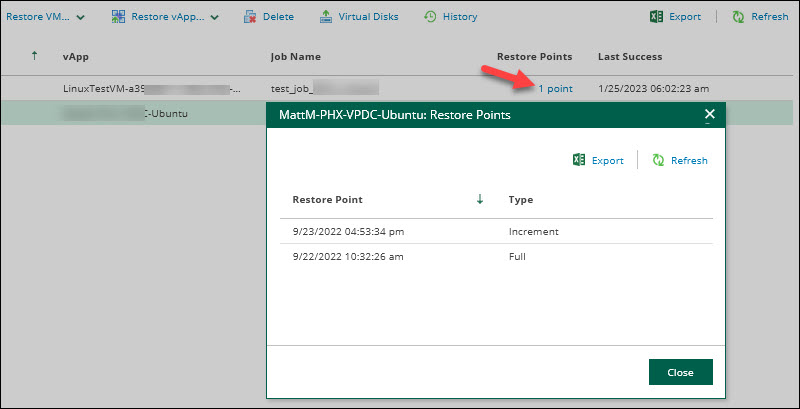Click Export link in Restore Points dialog
This screenshot has width=800, height=409.
coord(608,161)
